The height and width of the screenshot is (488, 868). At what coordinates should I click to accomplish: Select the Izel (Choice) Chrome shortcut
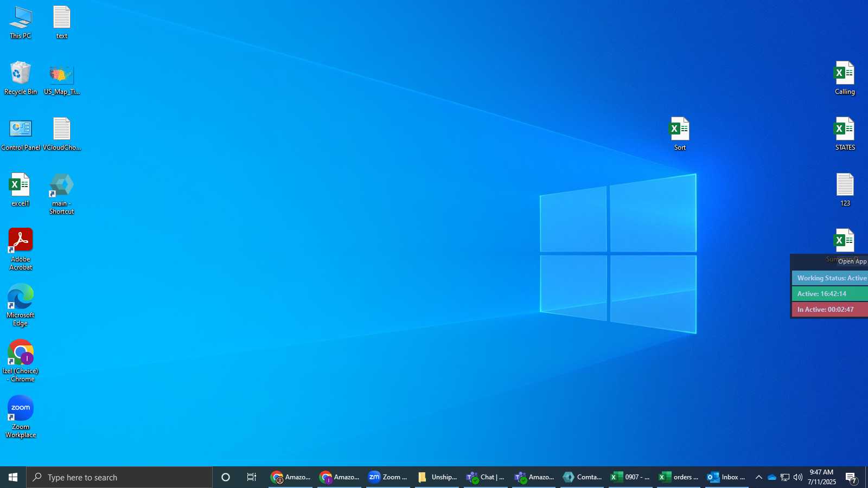pyautogui.click(x=21, y=361)
